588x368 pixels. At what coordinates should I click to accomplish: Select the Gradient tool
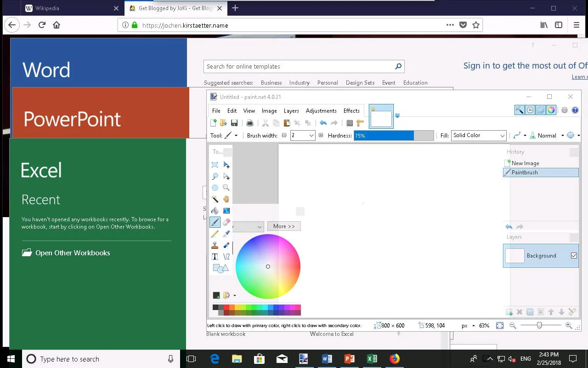click(226, 211)
